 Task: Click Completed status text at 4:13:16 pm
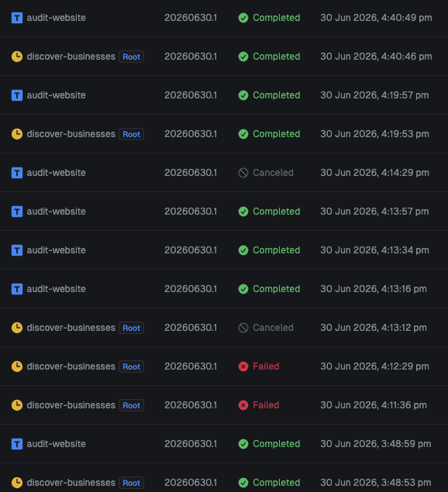[x=276, y=289]
